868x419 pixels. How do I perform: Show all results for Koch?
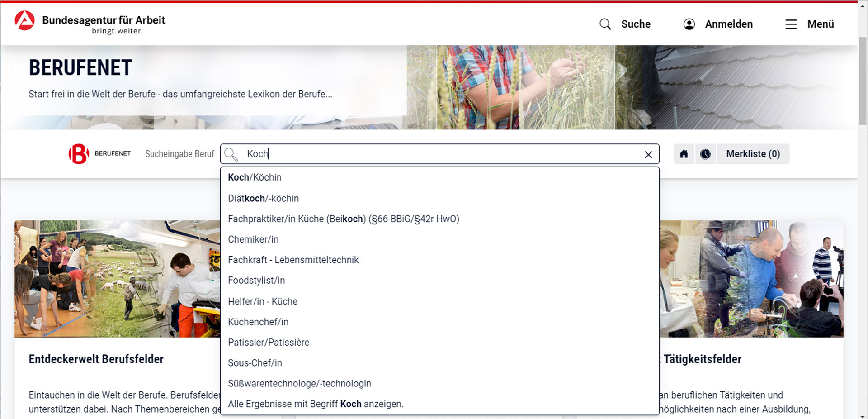(315, 404)
